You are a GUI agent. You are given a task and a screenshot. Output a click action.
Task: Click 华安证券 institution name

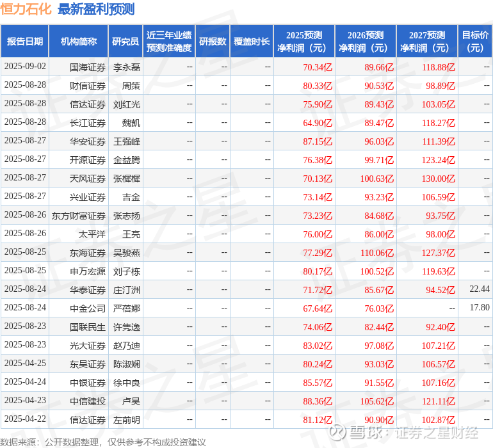coord(88,141)
